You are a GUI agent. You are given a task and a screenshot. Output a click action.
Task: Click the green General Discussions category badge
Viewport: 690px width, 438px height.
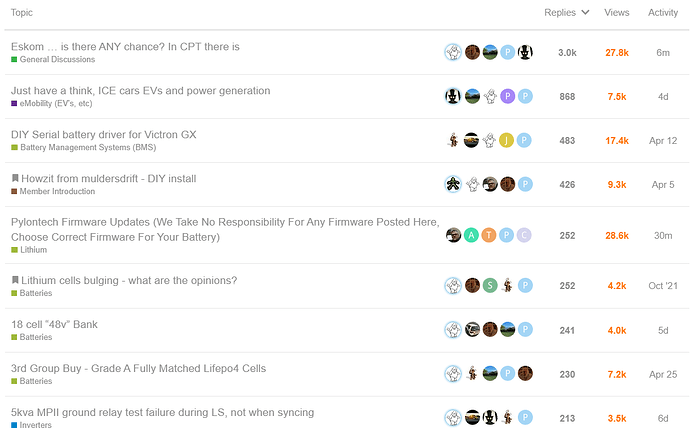(53, 59)
